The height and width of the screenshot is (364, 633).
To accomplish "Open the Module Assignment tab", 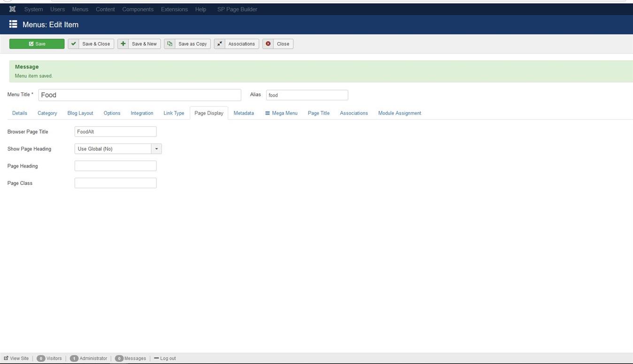I will [399, 113].
